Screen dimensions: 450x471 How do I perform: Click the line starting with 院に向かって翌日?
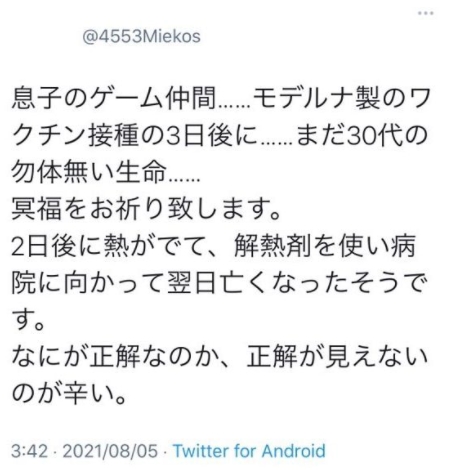tap(220, 283)
